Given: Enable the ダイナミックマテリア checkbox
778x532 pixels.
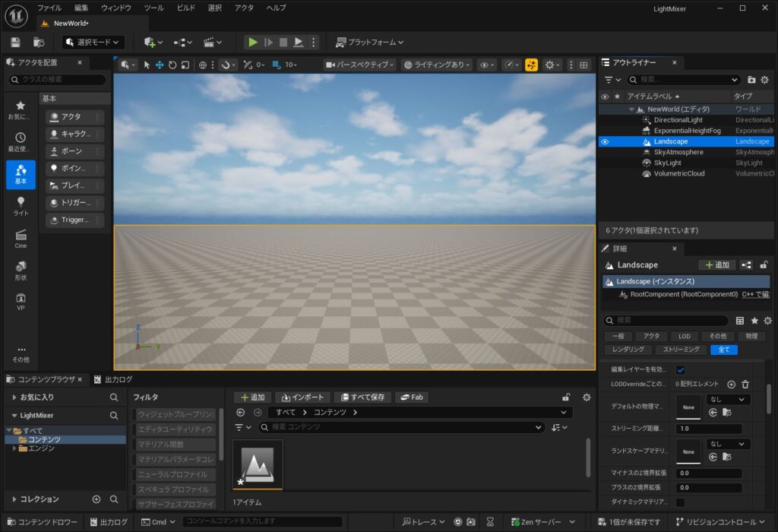Looking at the screenshot, I should [x=680, y=502].
